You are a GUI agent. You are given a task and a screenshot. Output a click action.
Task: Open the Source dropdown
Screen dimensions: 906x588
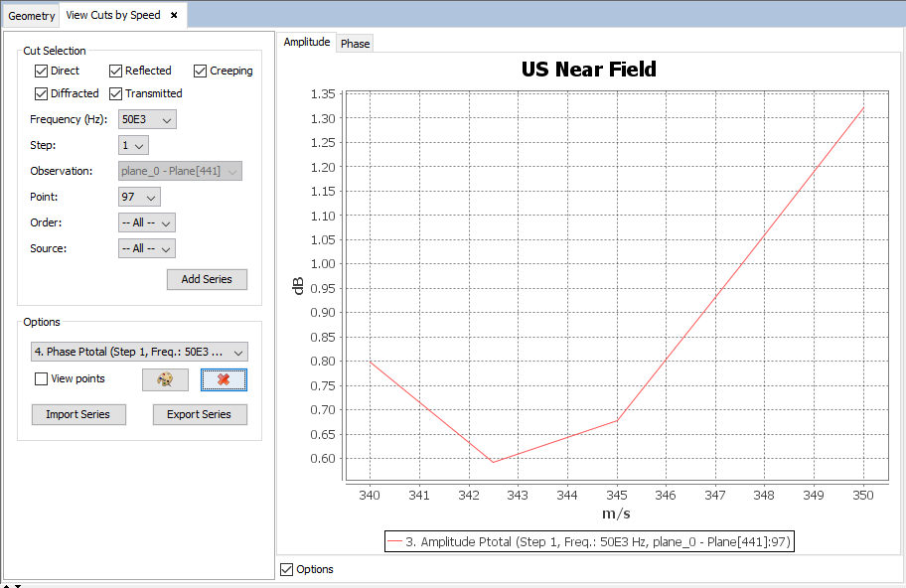147,248
